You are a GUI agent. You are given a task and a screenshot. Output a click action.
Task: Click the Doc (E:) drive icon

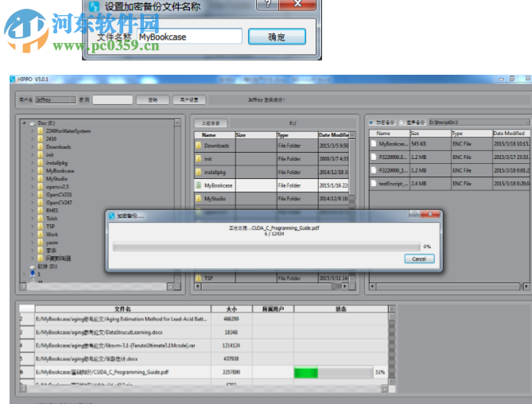pos(33,123)
